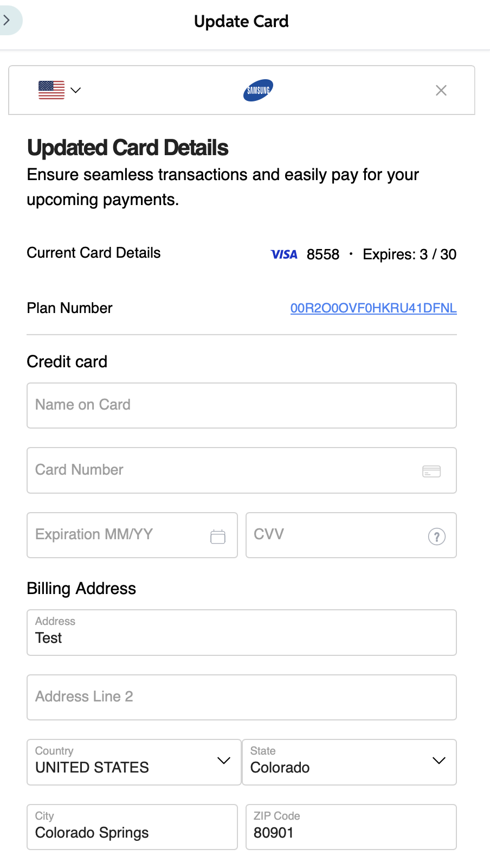This screenshot has height=868, width=490.
Task: Click the CVV question mark help icon
Action: [x=437, y=537]
